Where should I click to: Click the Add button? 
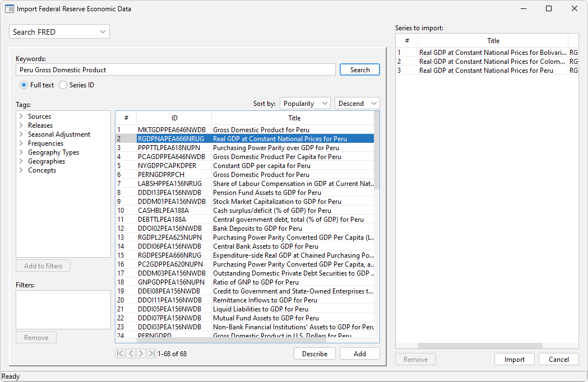(360, 353)
